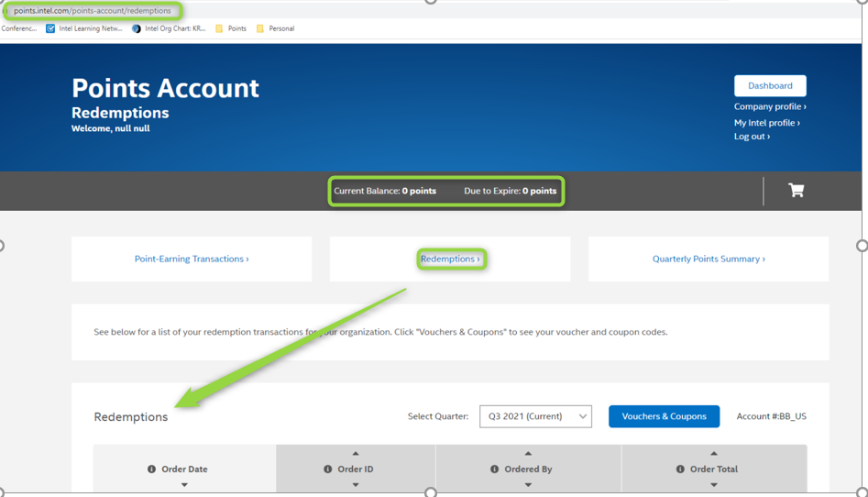Sort Order ID ascending with up arrow
The width and height of the screenshot is (868, 497).
coord(356,453)
